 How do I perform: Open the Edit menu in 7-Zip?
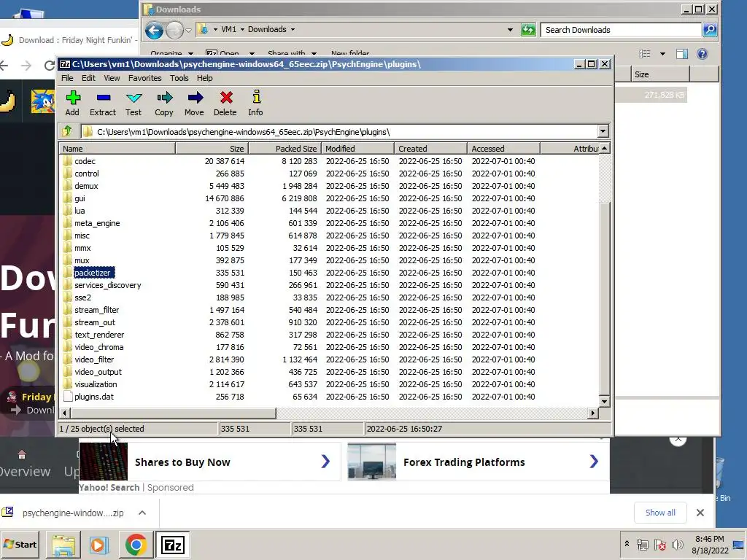tap(88, 78)
